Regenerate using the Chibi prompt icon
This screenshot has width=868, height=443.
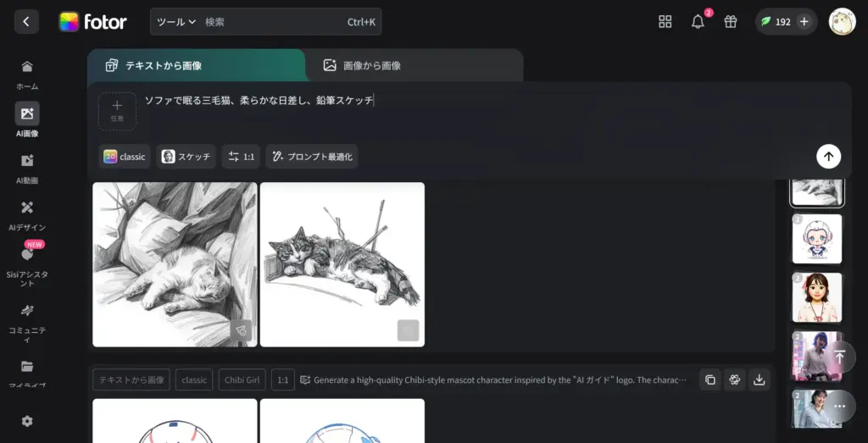pyautogui.click(x=735, y=380)
